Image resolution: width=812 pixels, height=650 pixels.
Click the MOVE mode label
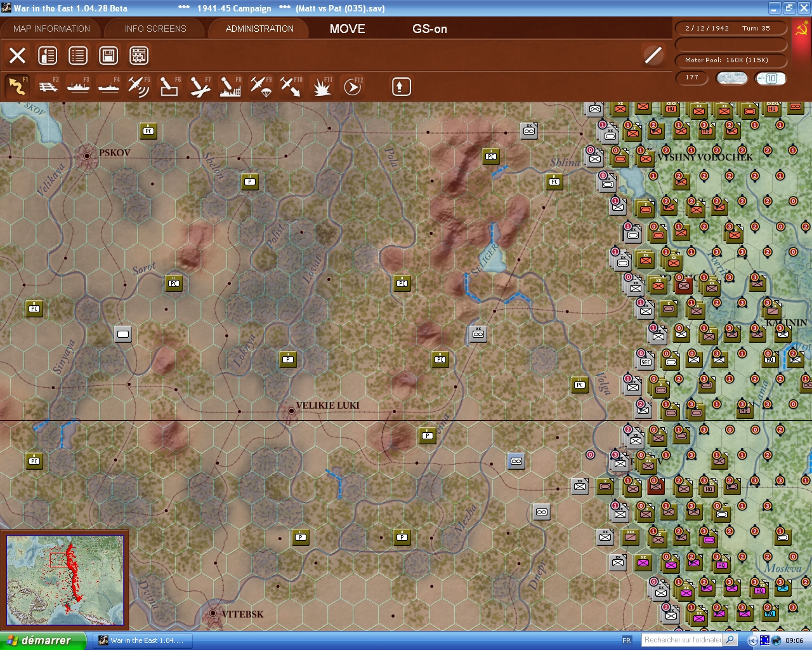pyautogui.click(x=348, y=29)
